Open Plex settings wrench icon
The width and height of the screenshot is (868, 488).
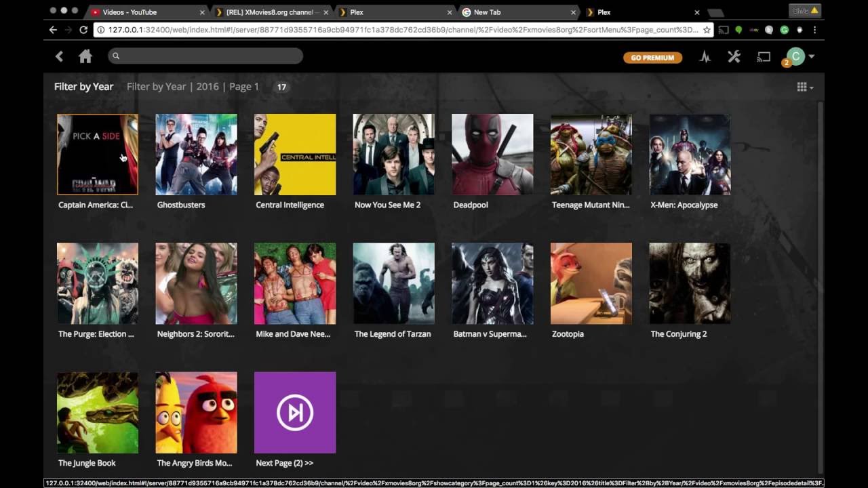(x=734, y=57)
